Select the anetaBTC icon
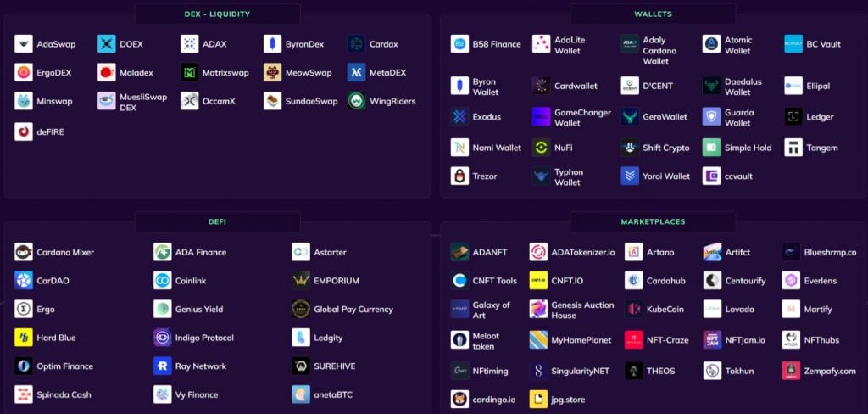 [301, 394]
